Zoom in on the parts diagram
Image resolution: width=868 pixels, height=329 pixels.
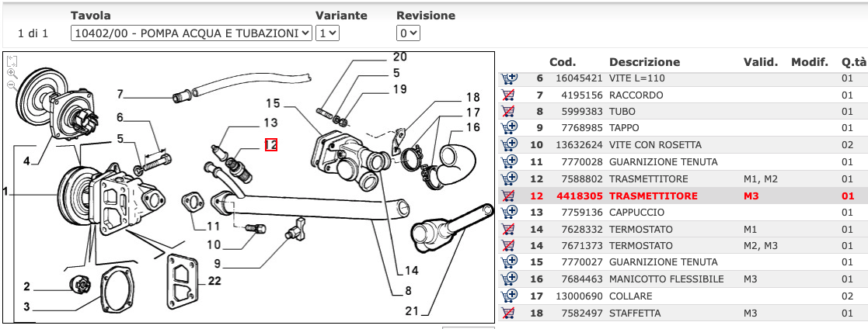tap(12, 73)
